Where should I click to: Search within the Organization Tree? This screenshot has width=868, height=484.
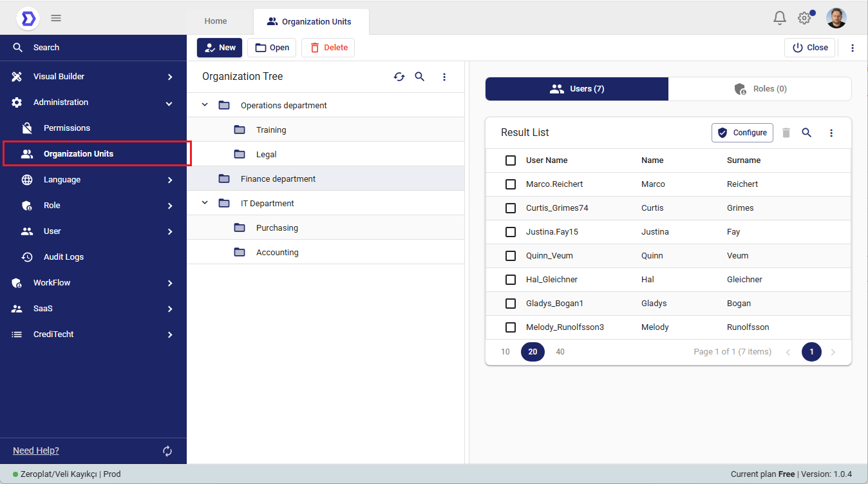coord(420,77)
